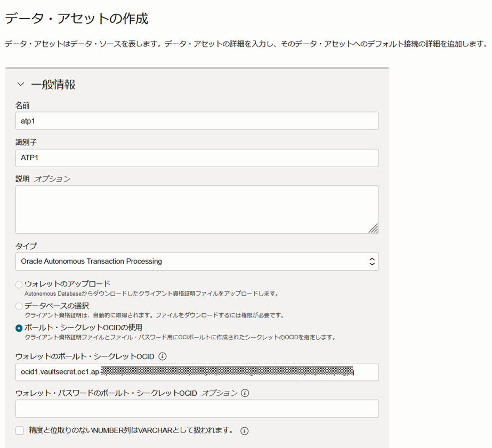Click info icon next to NUMBER列 VARCHAR option
492x448 pixels.
(x=245, y=431)
